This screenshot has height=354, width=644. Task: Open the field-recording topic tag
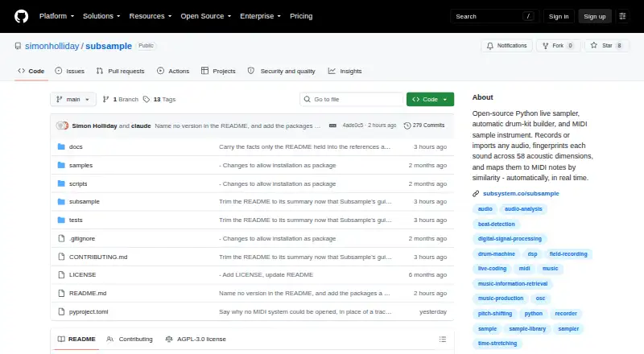(x=568, y=253)
